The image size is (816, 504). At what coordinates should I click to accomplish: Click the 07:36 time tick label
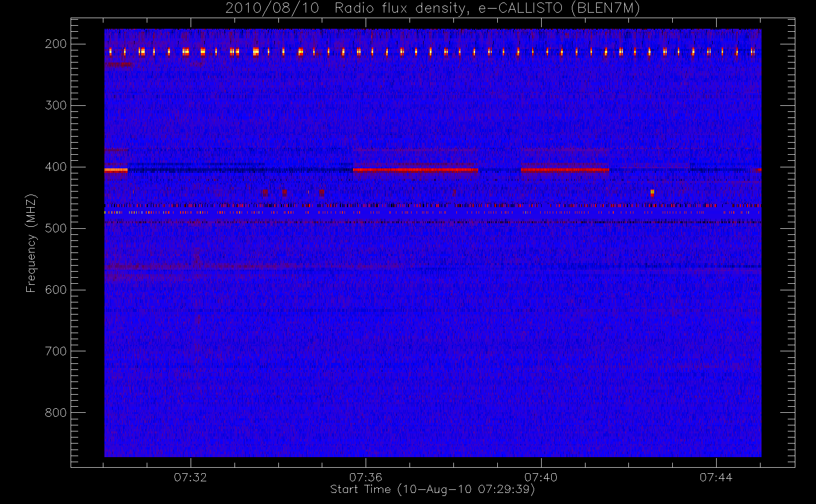pyautogui.click(x=366, y=477)
